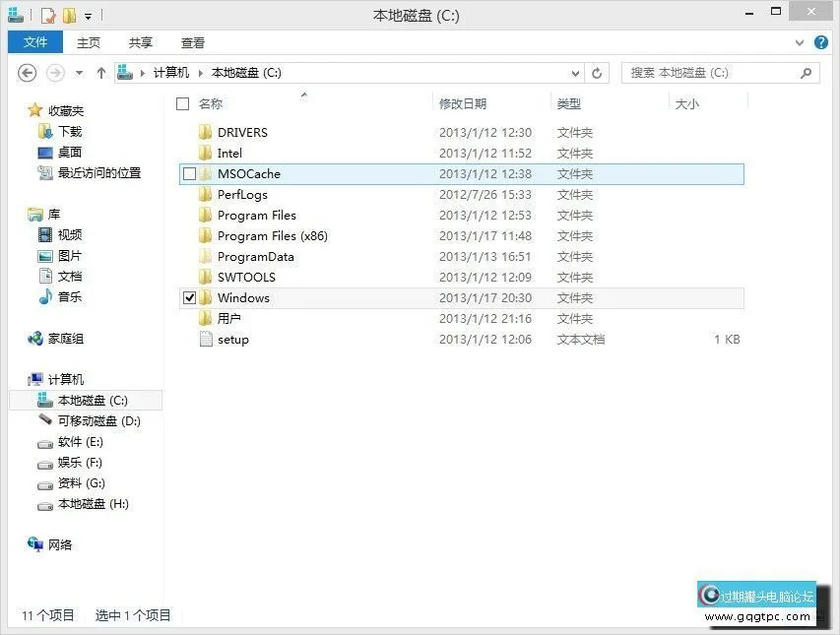840x635 pixels.
Task: Open the 文件 menu
Action: (x=34, y=42)
